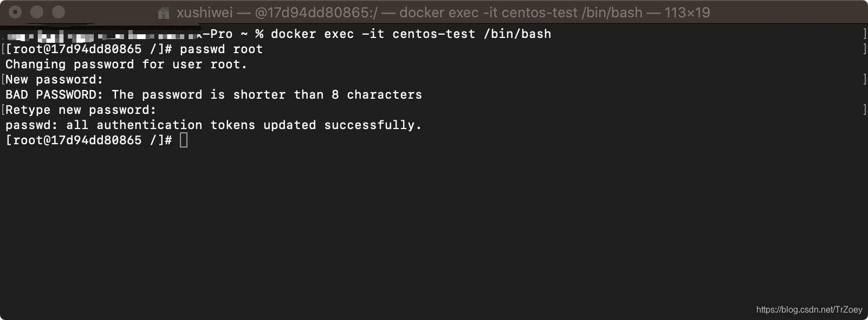Click the 'docker exec -it centos-test /bin/bash' command
This screenshot has height=320, width=868.
coord(411,34)
